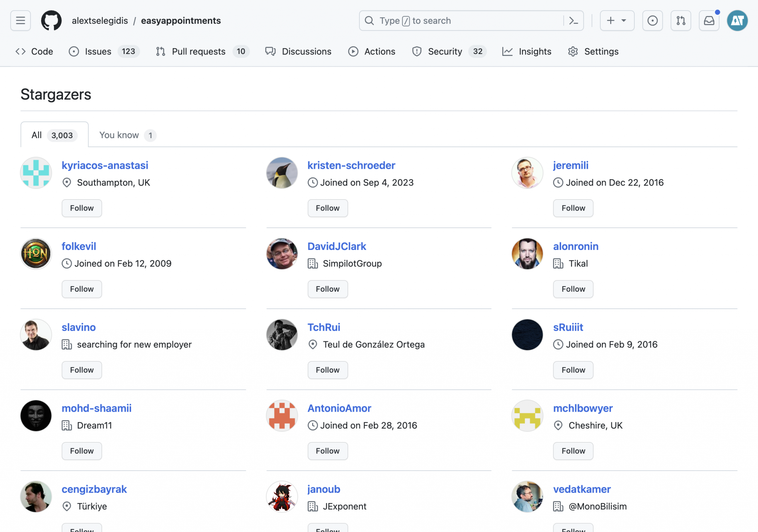Click the Security shield icon in repo navigation

point(416,51)
